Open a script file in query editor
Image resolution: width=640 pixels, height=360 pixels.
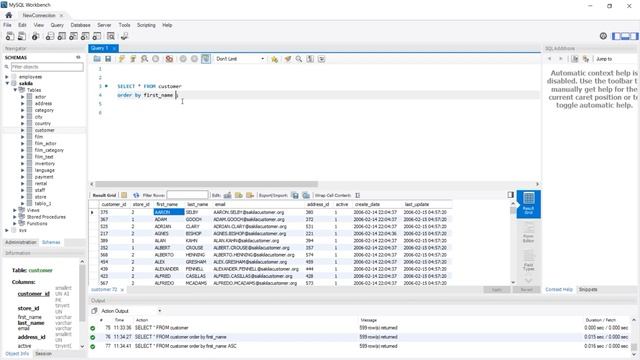coord(97,59)
